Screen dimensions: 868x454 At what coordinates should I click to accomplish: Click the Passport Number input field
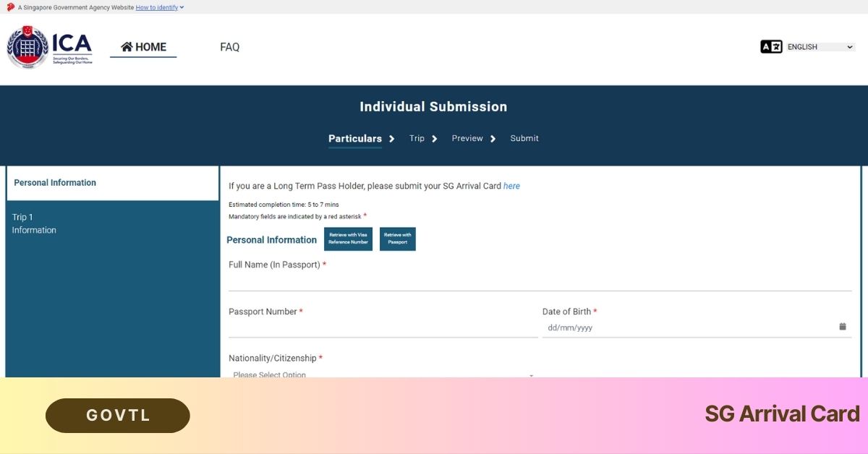point(383,328)
